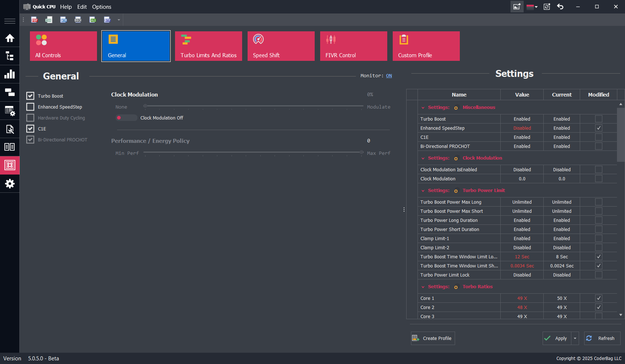Click the Create Profile button
The image size is (625, 364).
433,338
